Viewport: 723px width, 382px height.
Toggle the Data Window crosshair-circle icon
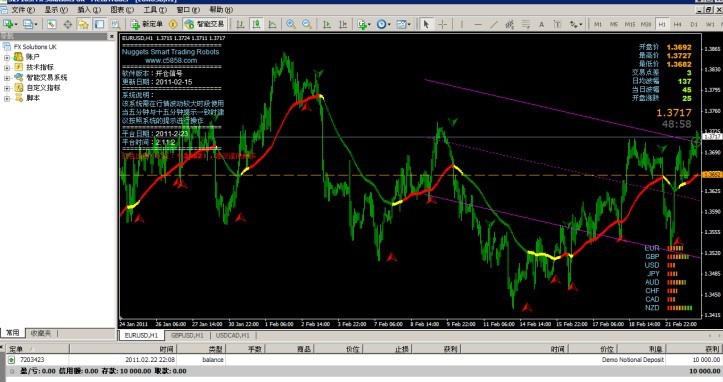pyautogui.click(x=68, y=24)
